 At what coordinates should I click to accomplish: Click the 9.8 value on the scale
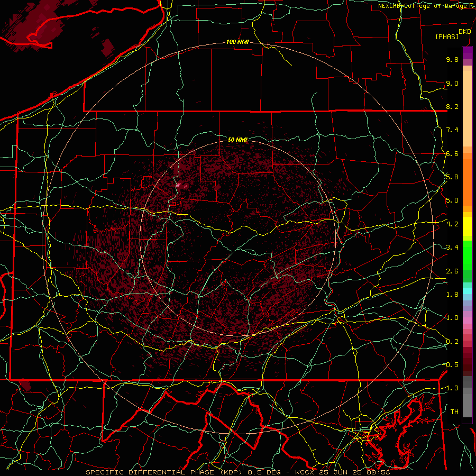452,59
